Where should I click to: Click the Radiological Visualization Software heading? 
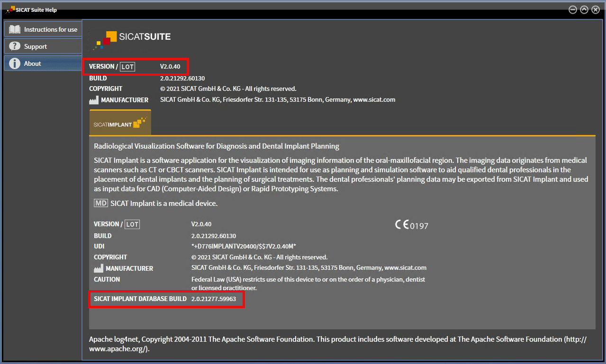point(217,146)
